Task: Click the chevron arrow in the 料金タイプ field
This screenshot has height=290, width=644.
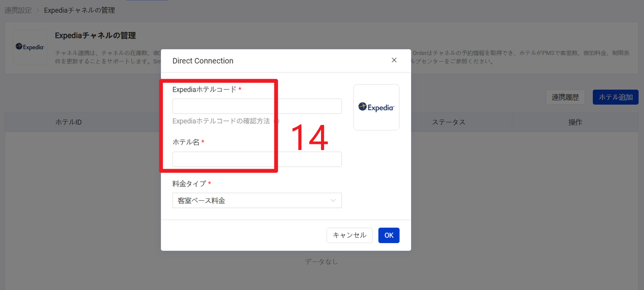Action: point(333,200)
